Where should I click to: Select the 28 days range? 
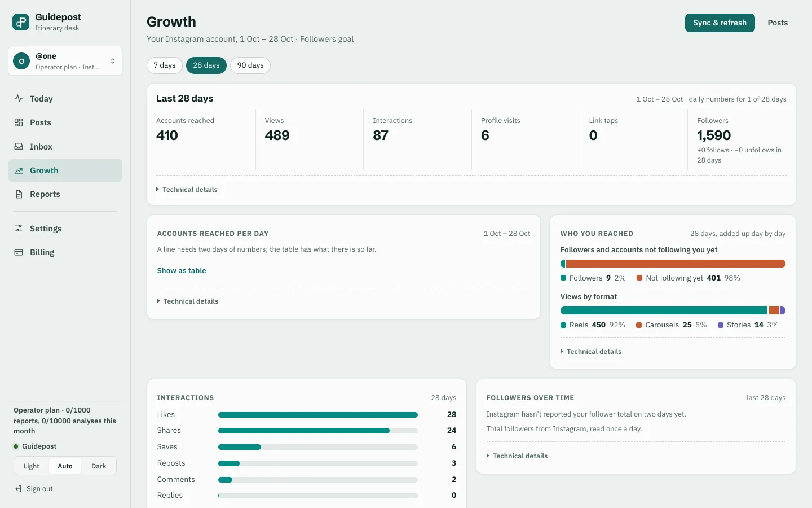tap(206, 65)
